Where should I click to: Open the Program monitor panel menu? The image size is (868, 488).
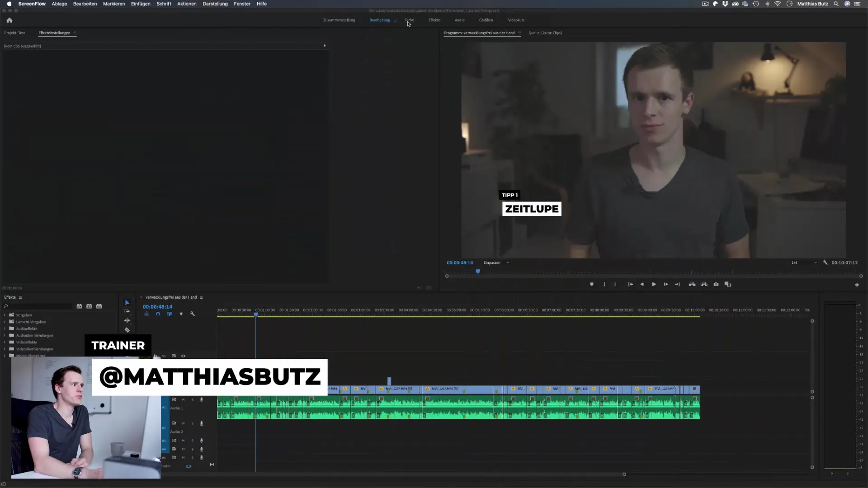click(519, 33)
